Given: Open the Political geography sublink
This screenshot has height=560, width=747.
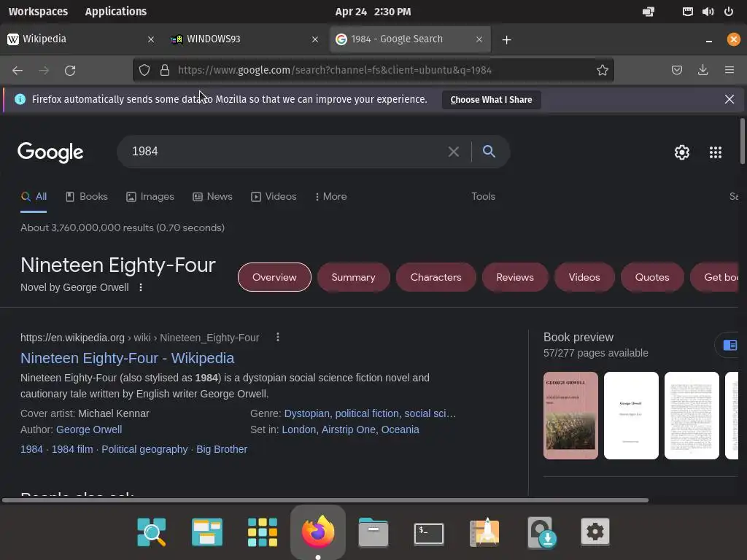Looking at the screenshot, I should tap(144, 449).
